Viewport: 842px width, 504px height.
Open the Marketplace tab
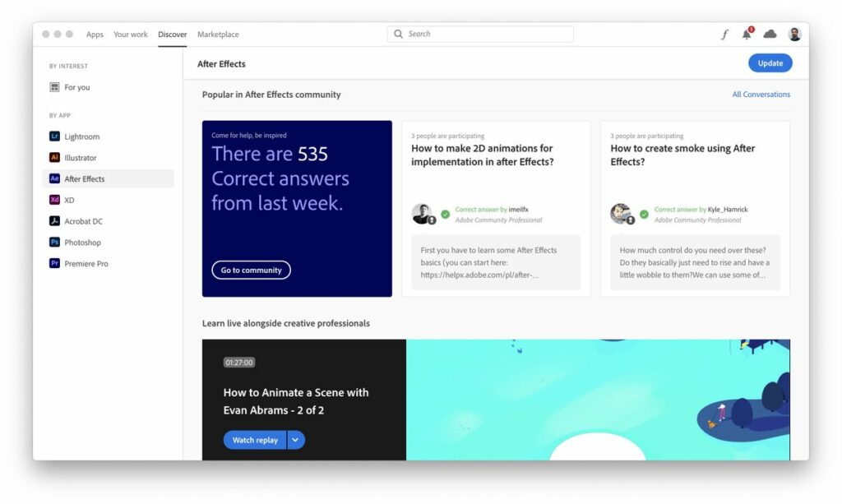click(x=218, y=35)
